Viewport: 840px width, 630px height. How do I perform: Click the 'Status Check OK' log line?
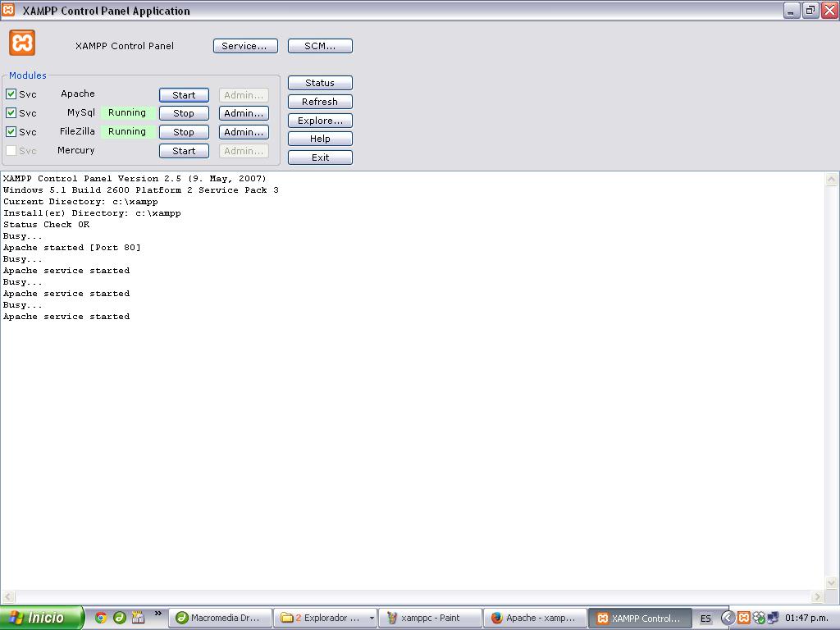46,225
